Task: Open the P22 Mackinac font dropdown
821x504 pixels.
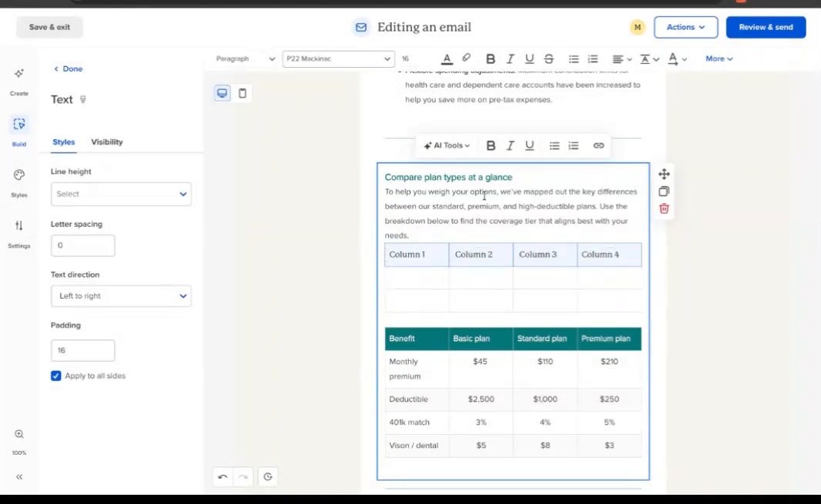Action: (x=338, y=58)
